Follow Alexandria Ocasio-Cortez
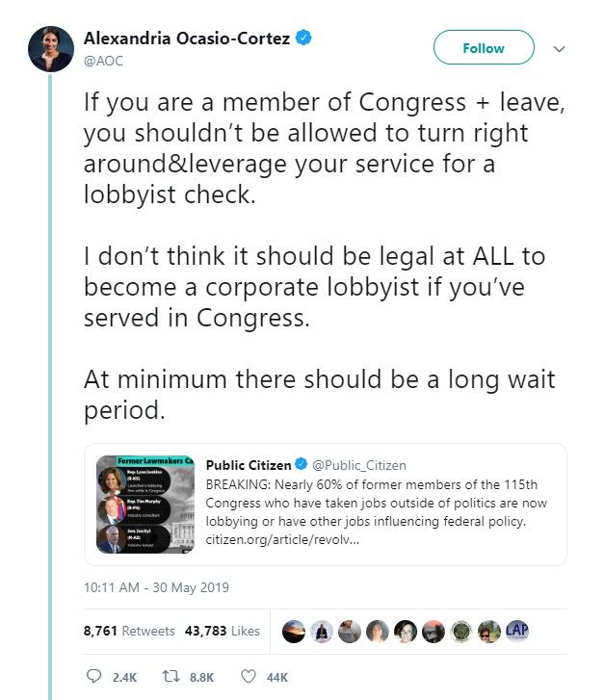 coord(484,47)
